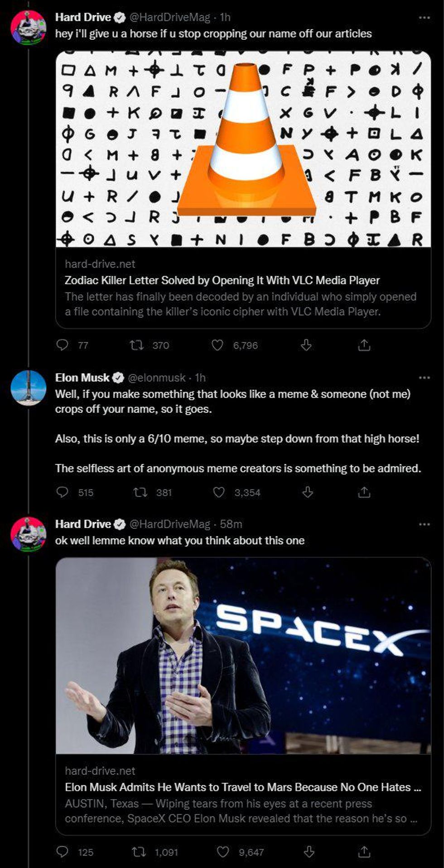
Task: Like the tweet with 6,796 likes
Action: [218, 345]
